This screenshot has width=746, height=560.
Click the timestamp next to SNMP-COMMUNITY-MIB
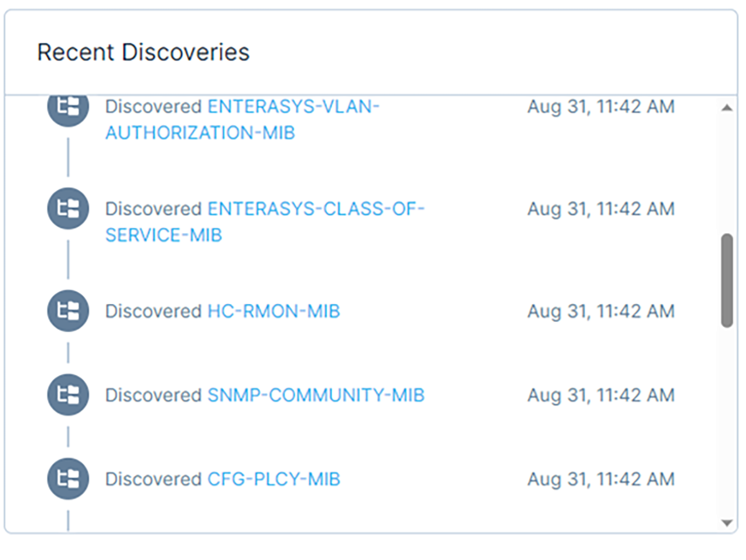tap(601, 395)
